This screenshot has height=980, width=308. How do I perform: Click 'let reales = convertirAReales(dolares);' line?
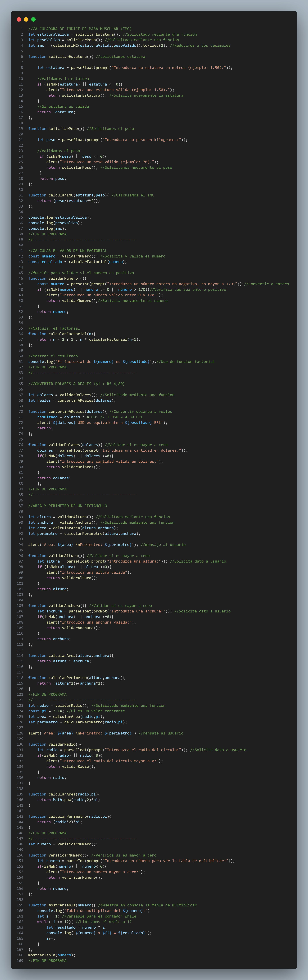click(72, 401)
